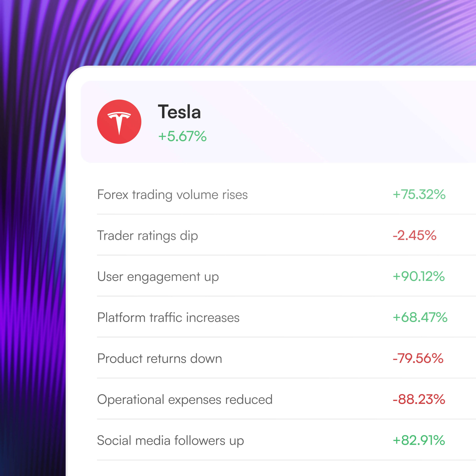The width and height of the screenshot is (476, 476).
Task: Click the +82.91% social followers value
Action: pos(419,440)
